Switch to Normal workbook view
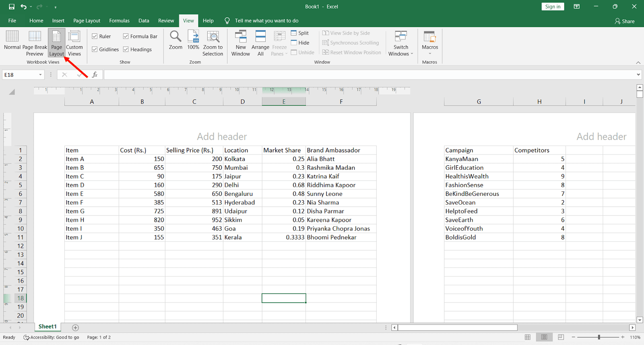The height and width of the screenshot is (345, 644). 12,40
